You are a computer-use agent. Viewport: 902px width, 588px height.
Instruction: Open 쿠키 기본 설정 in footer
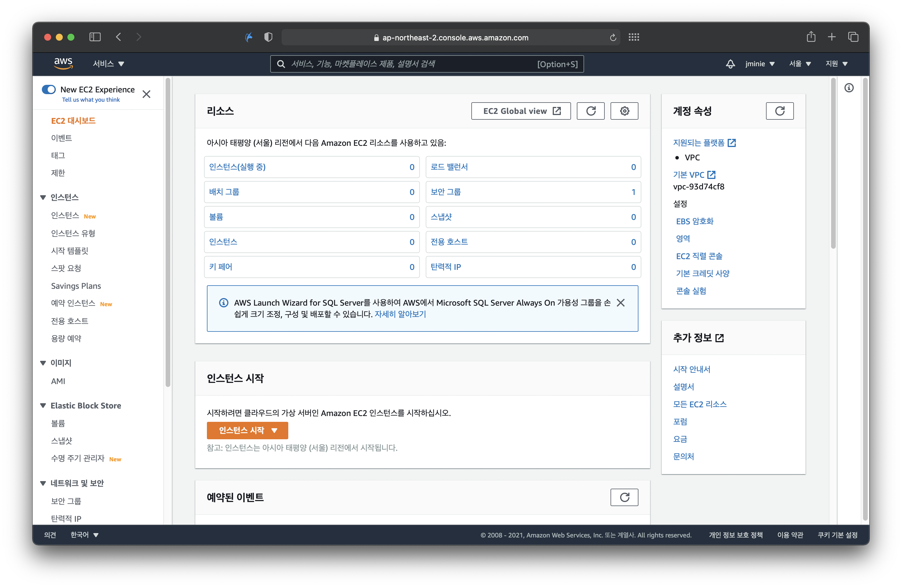pyautogui.click(x=837, y=535)
